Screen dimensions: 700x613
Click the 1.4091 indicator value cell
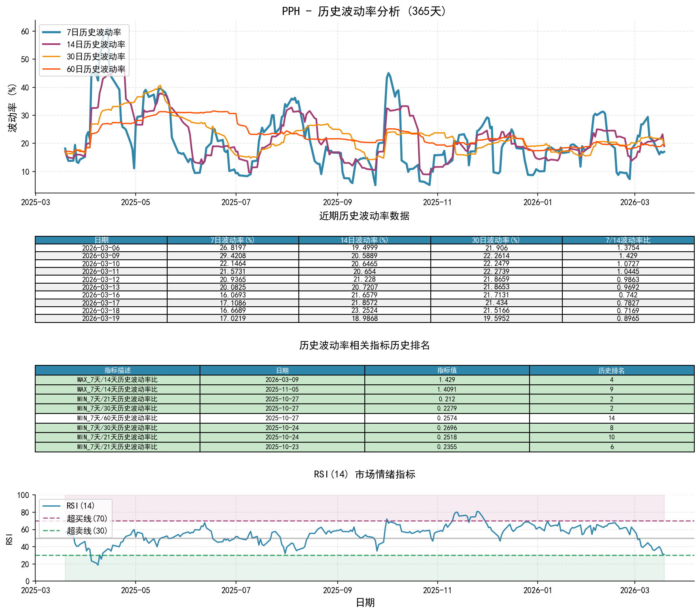click(x=447, y=390)
